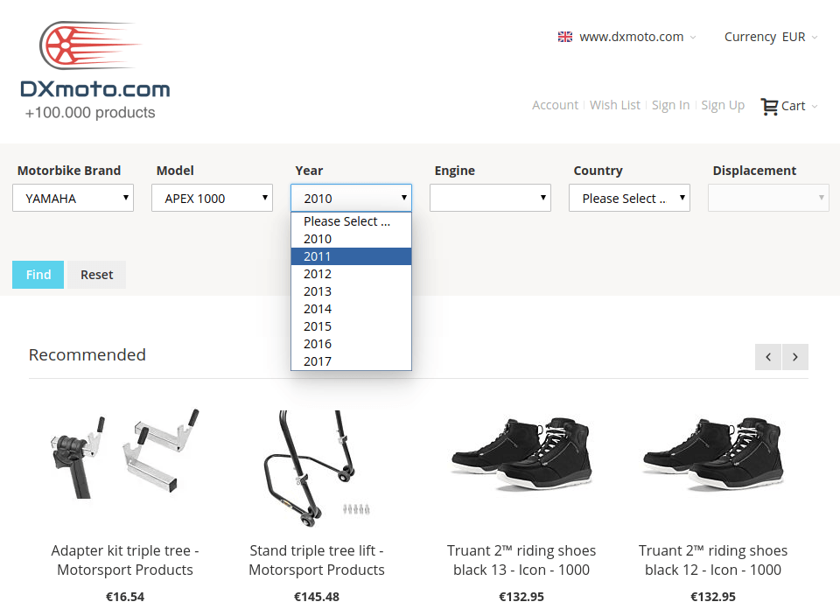Choose 2015 in the year list
Viewport: 840px width, 616px height.
(351, 326)
